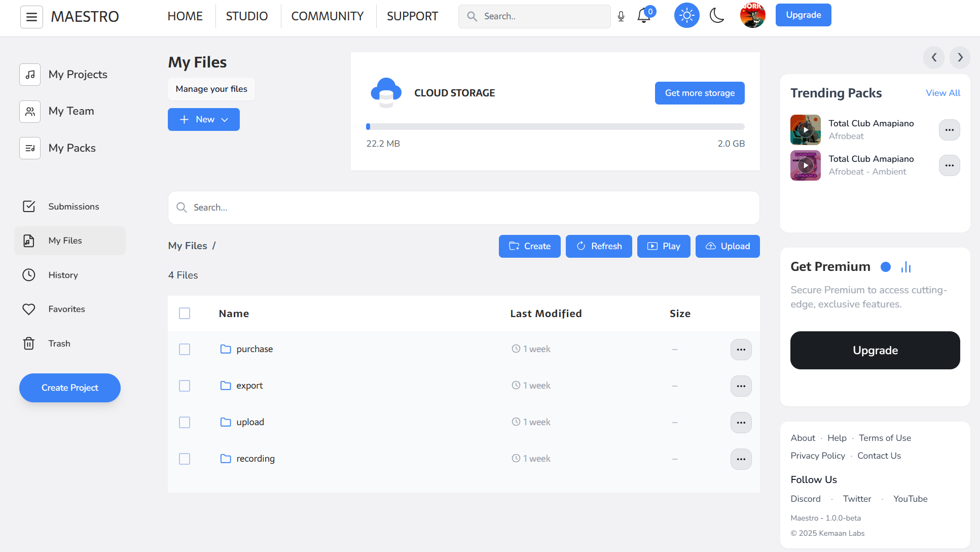Open options menu for the export folder
The image size is (980, 552).
(x=741, y=386)
